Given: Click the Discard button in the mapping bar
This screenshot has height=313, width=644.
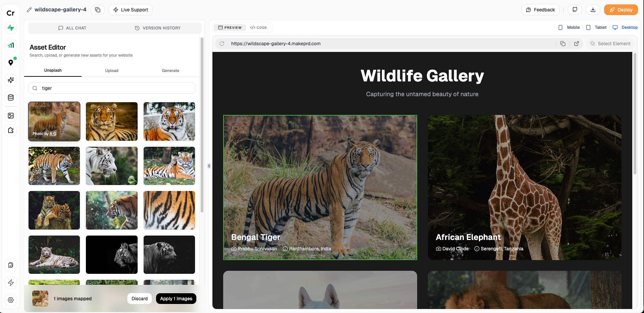Looking at the screenshot, I should click(139, 298).
